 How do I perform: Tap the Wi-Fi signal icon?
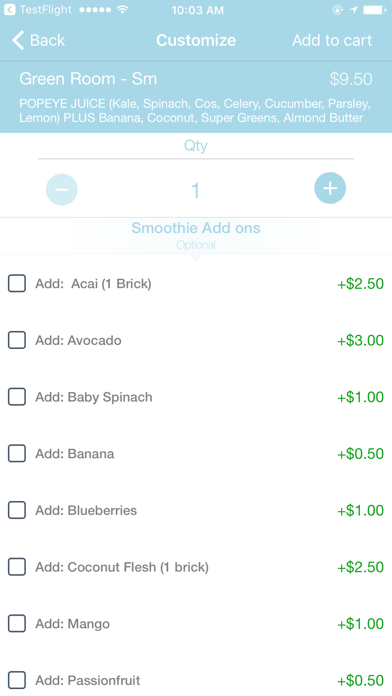(123, 9)
